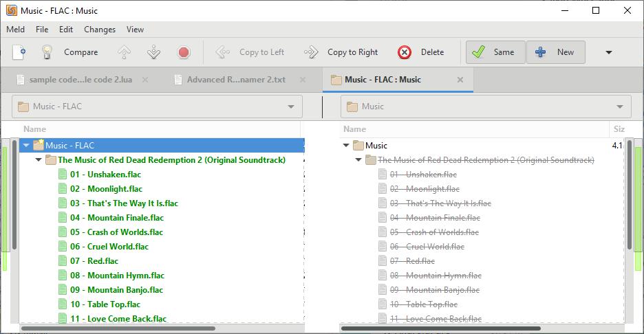The height and width of the screenshot is (334, 644).
Task: Click the right pane horizontal scrollbar
Action: (441, 329)
